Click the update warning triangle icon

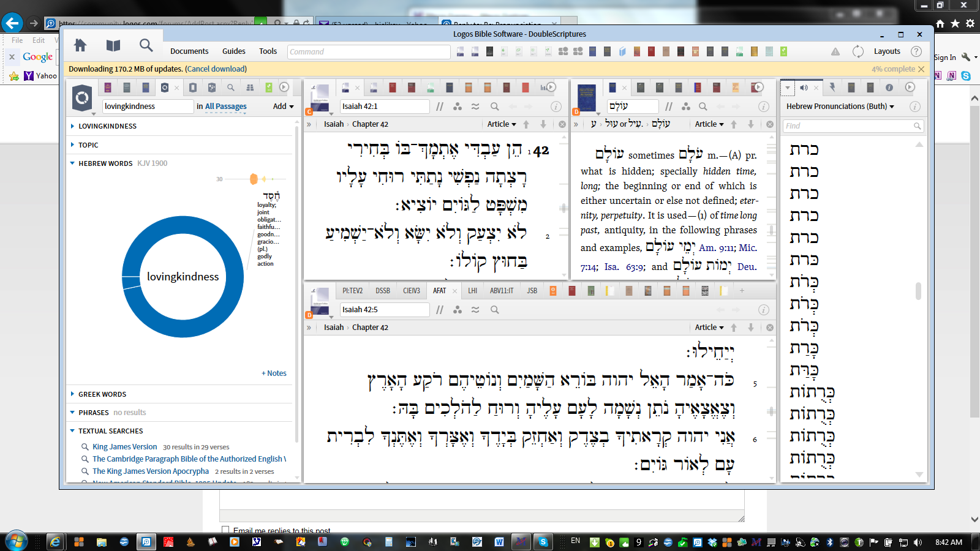tap(835, 51)
